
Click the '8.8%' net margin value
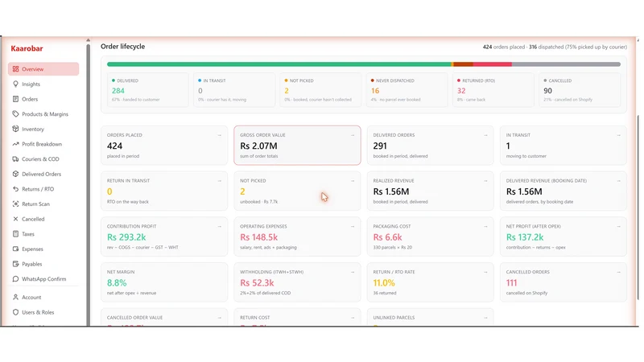point(117,283)
